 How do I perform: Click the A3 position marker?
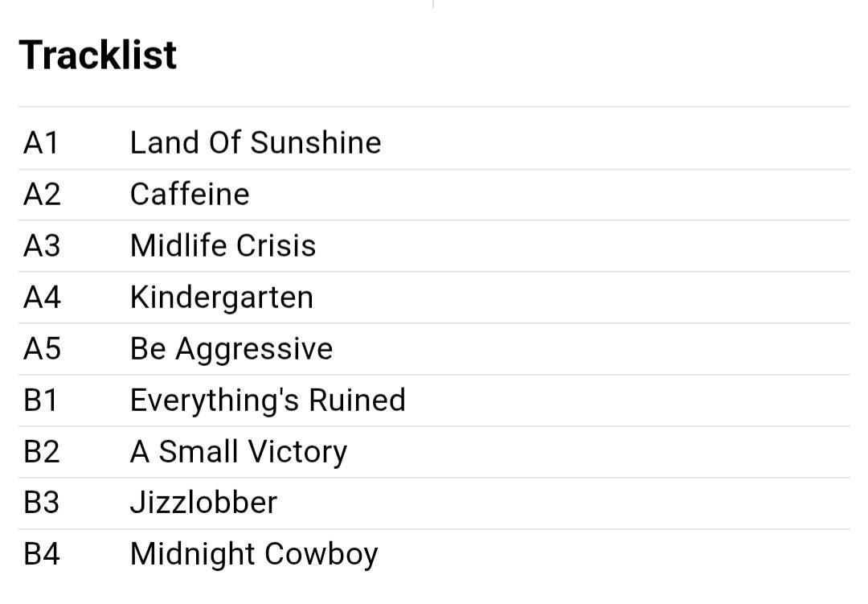click(42, 245)
